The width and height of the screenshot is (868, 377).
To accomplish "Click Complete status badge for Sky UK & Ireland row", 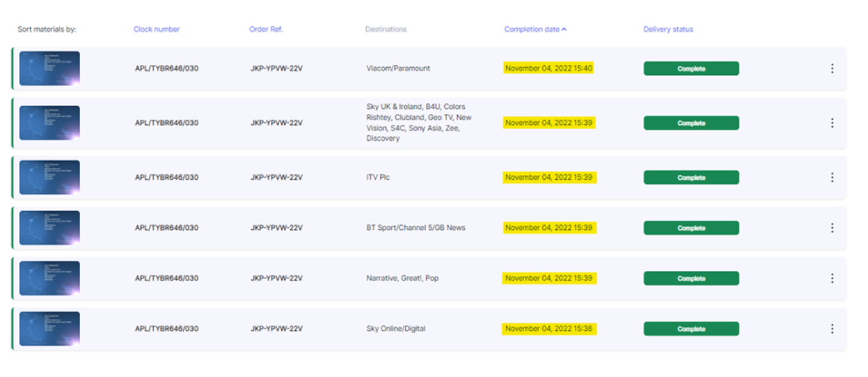I will (x=691, y=123).
